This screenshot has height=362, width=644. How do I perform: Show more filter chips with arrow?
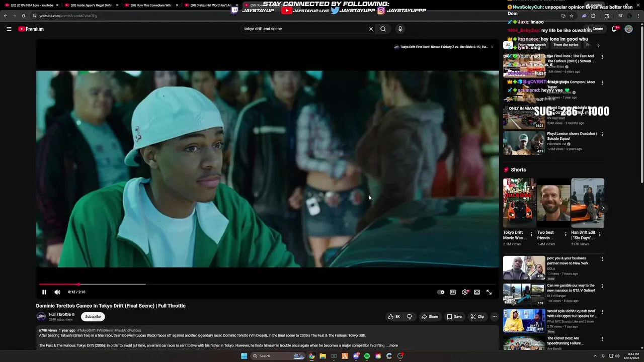tap(598, 45)
